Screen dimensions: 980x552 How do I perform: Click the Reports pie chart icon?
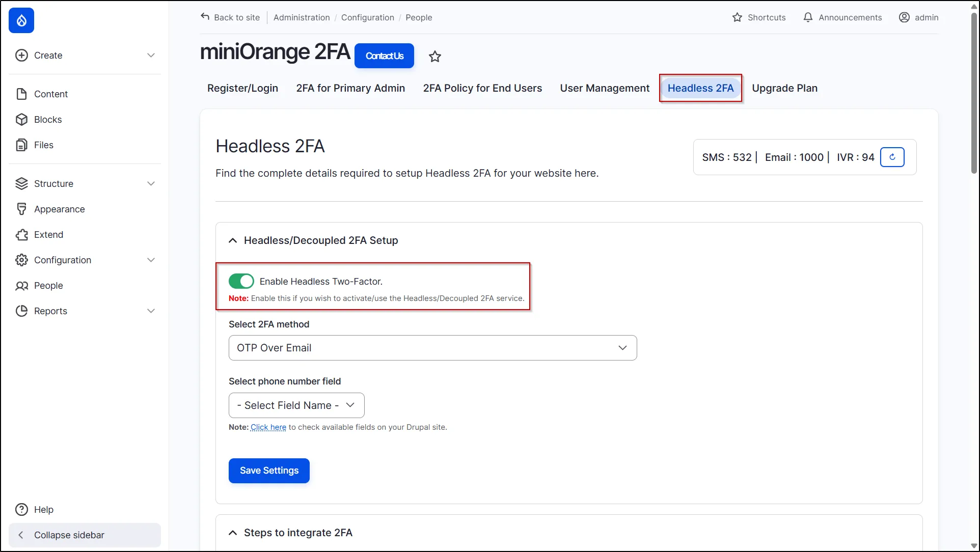point(21,311)
